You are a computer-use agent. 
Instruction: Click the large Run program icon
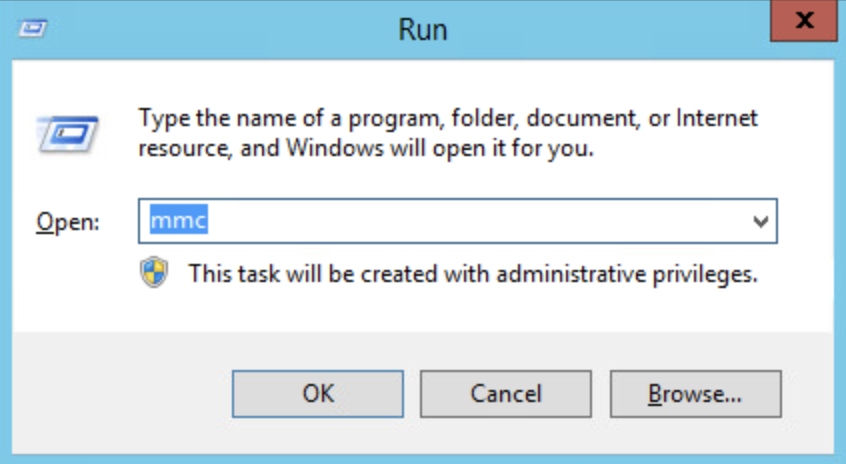point(68,132)
